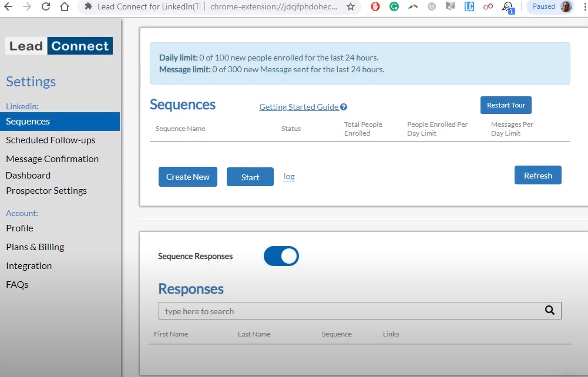The height and width of the screenshot is (377, 588).
Task: Click the Refresh button
Action: point(537,175)
